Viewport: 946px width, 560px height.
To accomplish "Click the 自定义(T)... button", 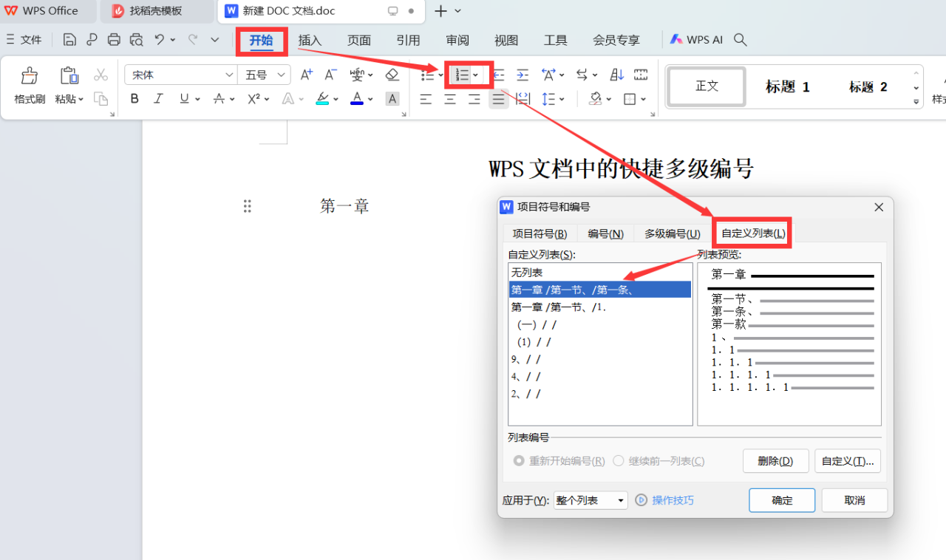I will pyautogui.click(x=847, y=461).
